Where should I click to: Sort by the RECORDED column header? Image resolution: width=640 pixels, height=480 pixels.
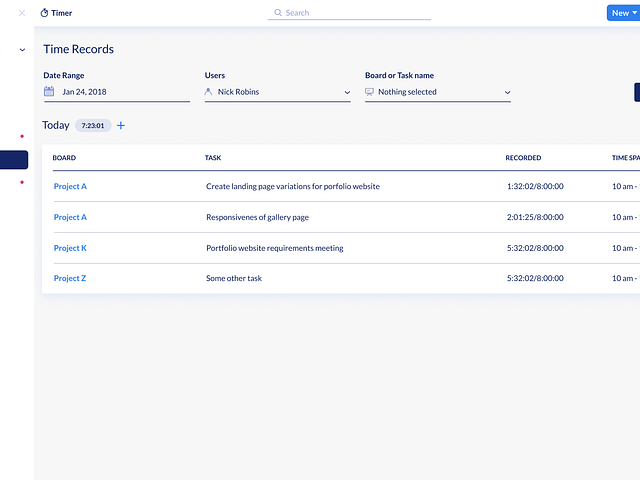point(523,158)
